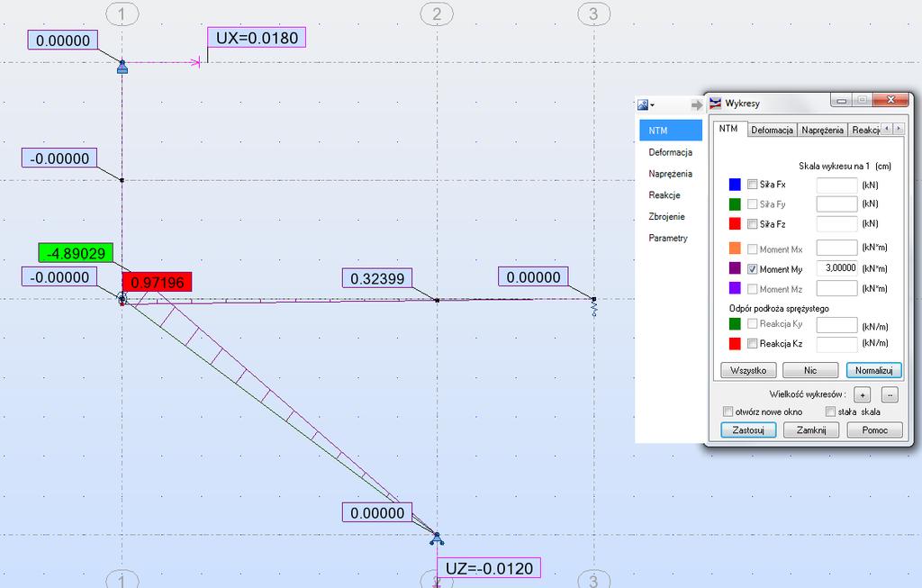Switch to the Deformacja tab
The height and width of the screenshot is (588, 922).
[x=772, y=130]
